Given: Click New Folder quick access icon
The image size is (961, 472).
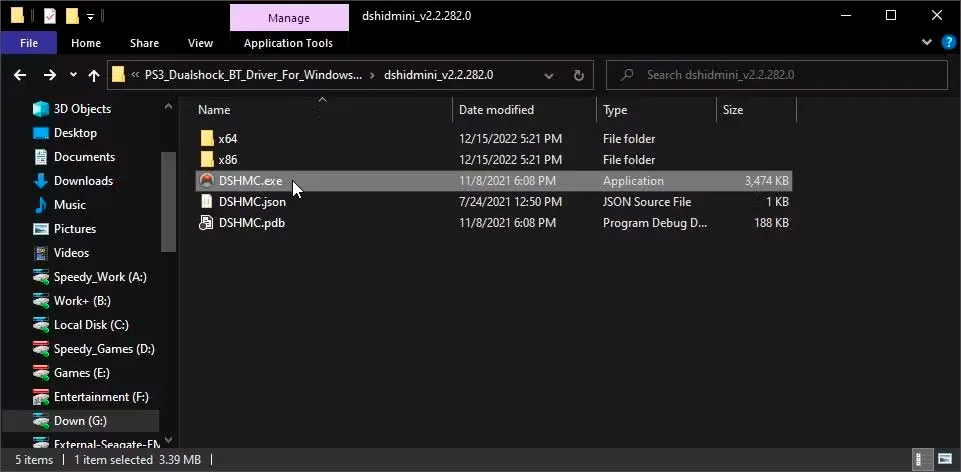Looking at the screenshot, I should (x=72, y=16).
